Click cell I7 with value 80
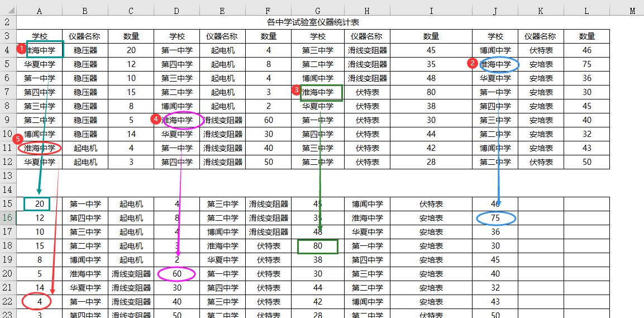Screen dimensions: 644x318 (x=431, y=92)
